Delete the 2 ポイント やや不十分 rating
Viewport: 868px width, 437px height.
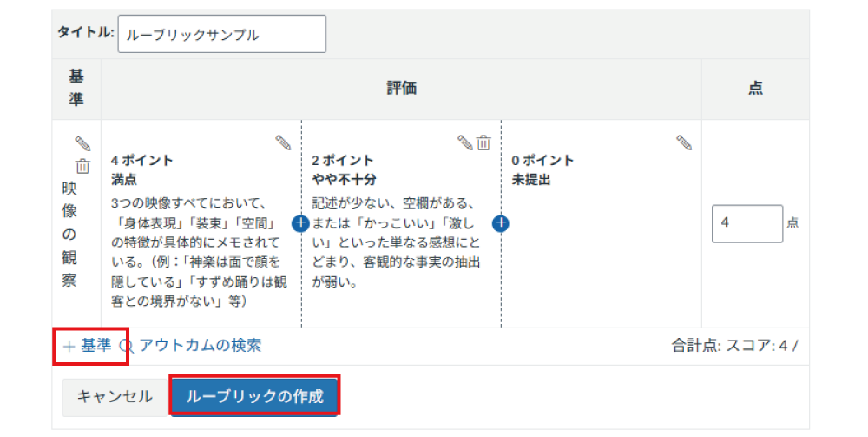click(x=483, y=142)
